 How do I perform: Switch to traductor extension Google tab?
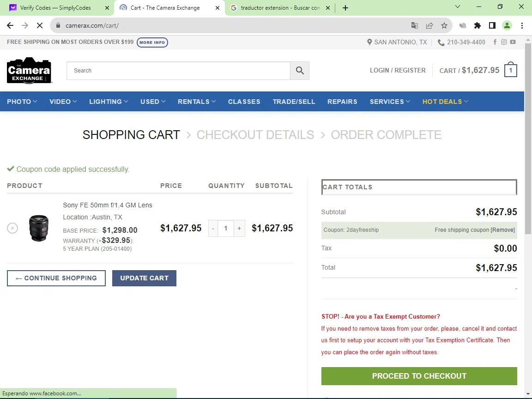click(280, 8)
